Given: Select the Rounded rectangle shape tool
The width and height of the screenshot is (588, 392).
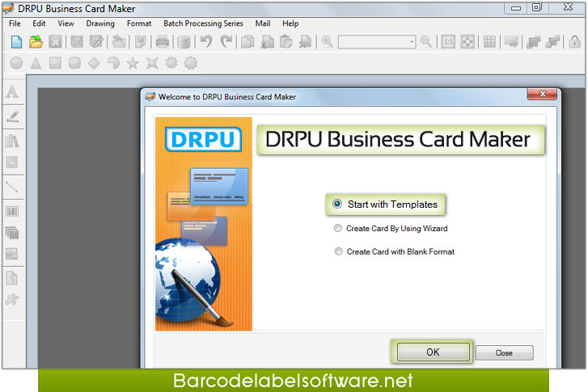Looking at the screenshot, I should click(74, 63).
